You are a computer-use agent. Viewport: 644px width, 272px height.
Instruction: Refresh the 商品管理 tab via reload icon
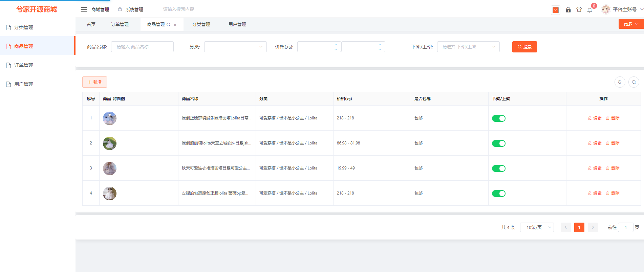168,24
